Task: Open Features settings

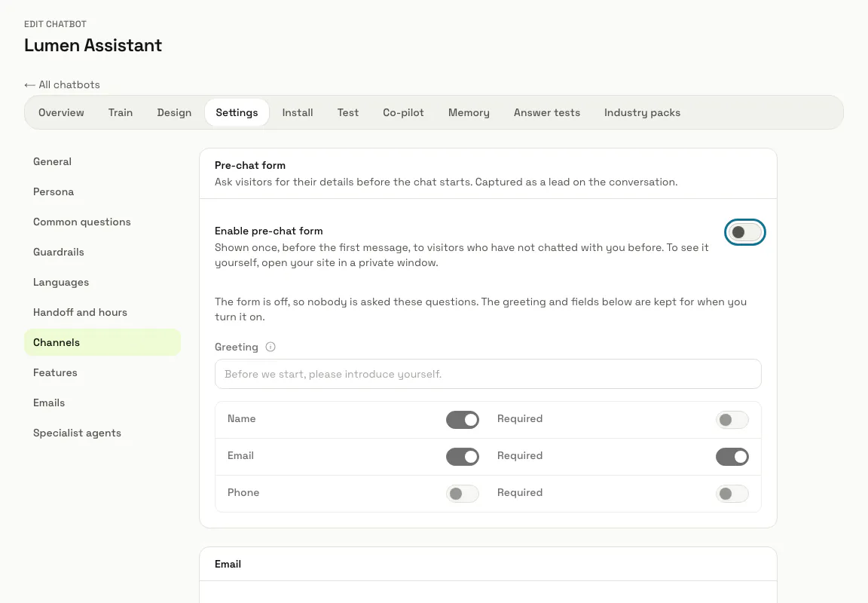Action: click(102, 372)
